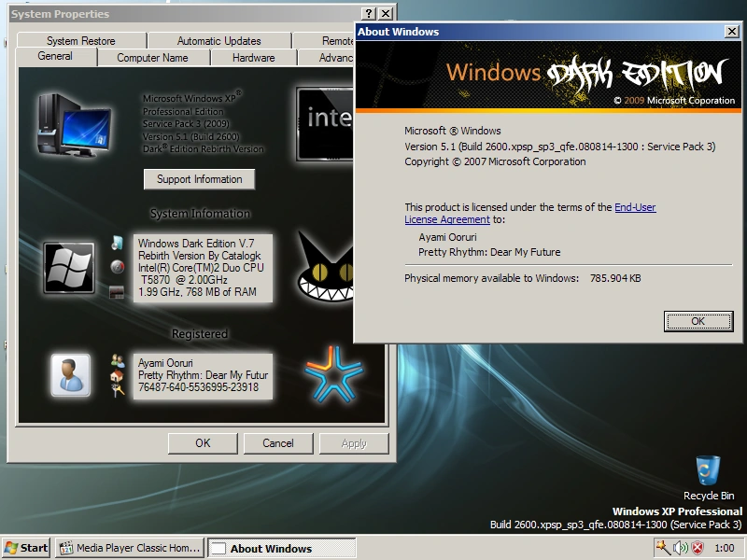The width and height of the screenshot is (747, 560).
Task: Click the System Properties help question button
Action: click(368, 14)
